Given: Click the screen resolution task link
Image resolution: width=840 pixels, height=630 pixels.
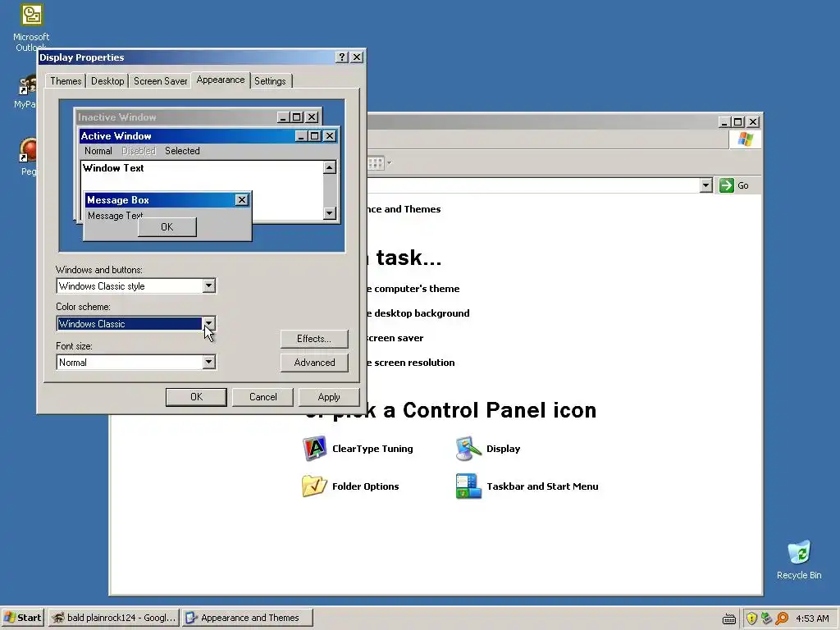Looking at the screenshot, I should tap(411, 363).
